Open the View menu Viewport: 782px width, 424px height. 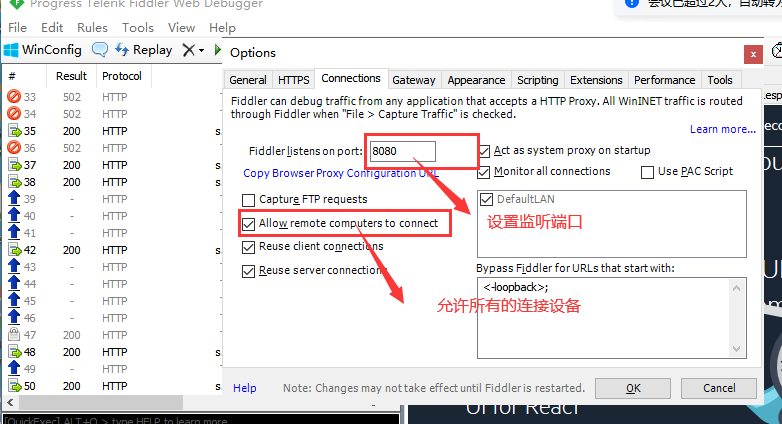pos(181,27)
